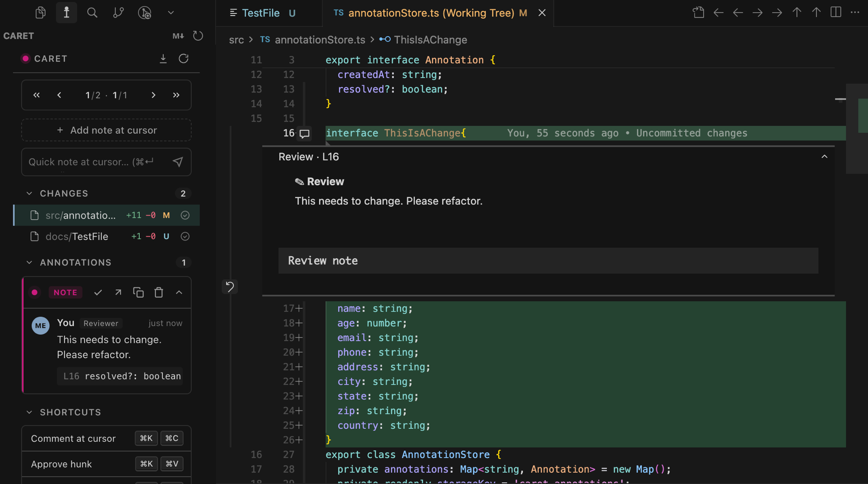Image resolution: width=868 pixels, height=484 pixels.
Task: Go to annotation location arrow icon
Action: (118, 293)
